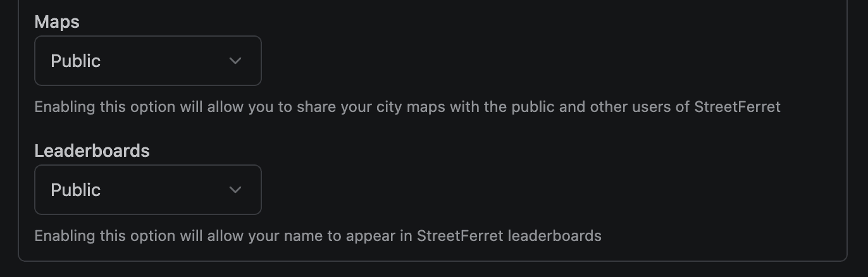This screenshot has height=277, width=868.
Task: Click the 'Public' value in the Leaderboards selector
Action: [x=76, y=190]
